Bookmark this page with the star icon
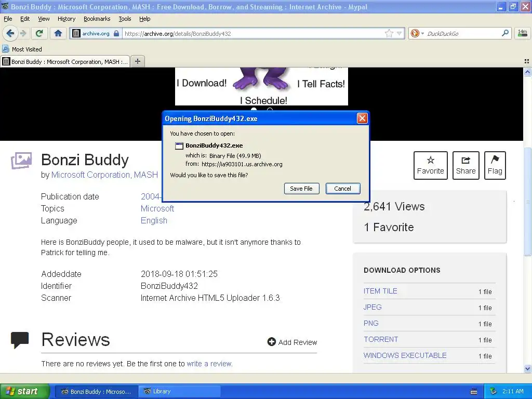Viewport: 532px width, 399px height. 389,33
